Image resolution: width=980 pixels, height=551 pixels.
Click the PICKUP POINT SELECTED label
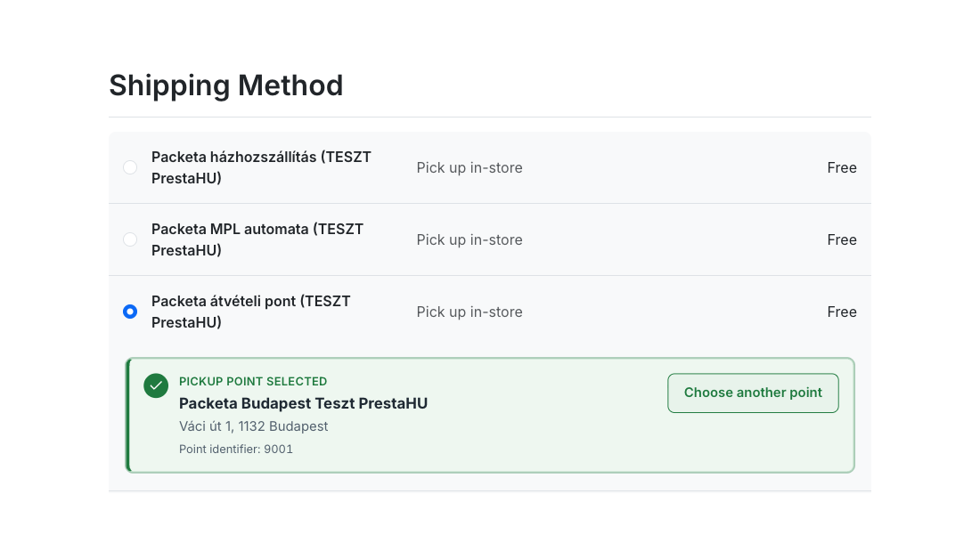[253, 381]
